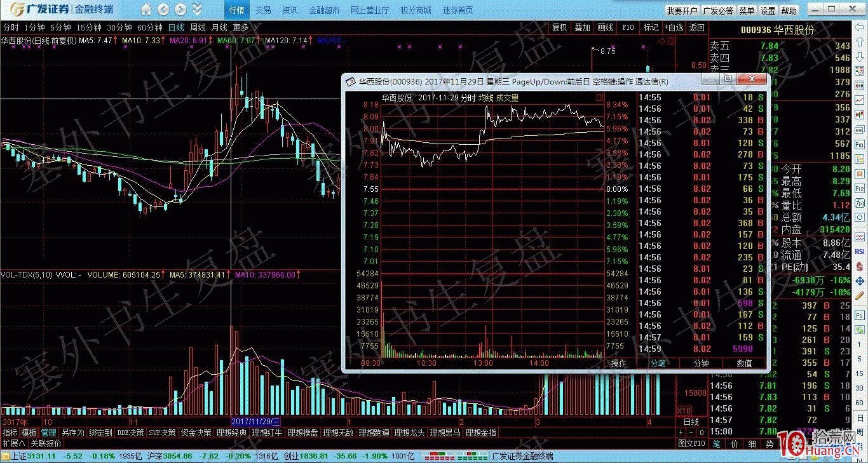Click the 图文F10 button

pos(691,443)
